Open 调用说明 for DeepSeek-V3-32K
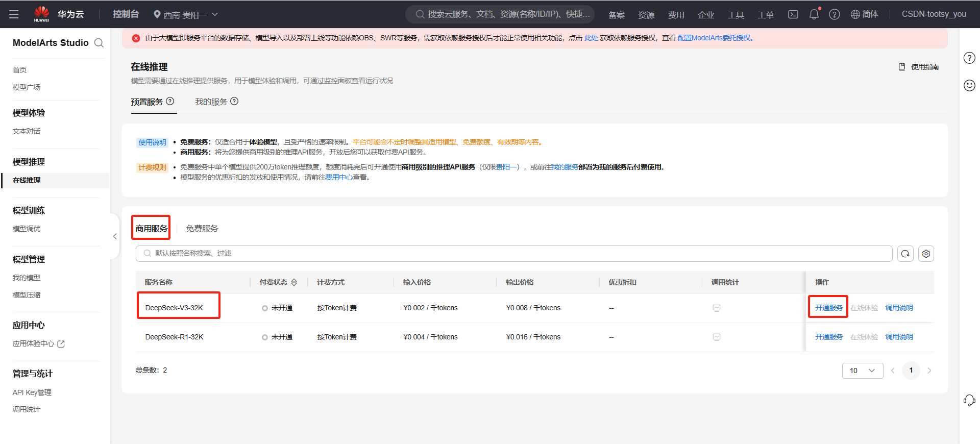 899,308
